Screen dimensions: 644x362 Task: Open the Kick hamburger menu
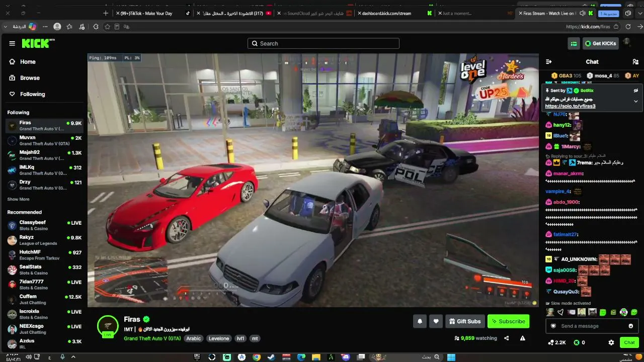click(12, 44)
